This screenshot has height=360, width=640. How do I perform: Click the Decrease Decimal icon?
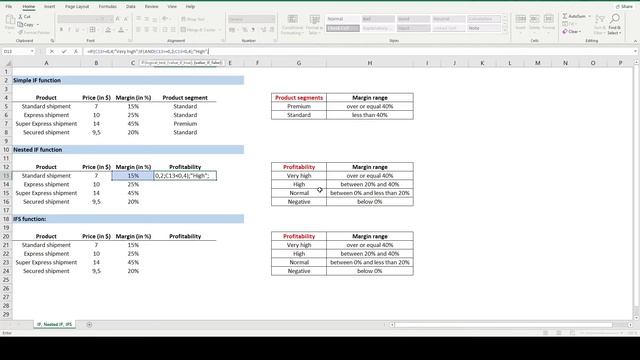click(x=271, y=30)
